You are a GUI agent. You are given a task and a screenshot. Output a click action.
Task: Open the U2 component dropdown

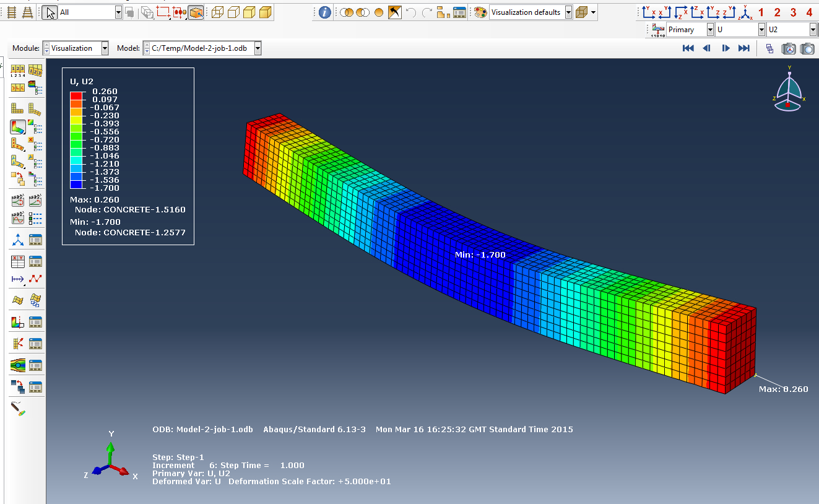point(812,30)
